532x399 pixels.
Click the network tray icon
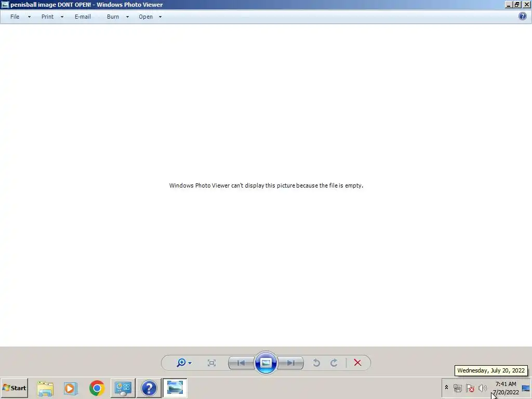click(x=458, y=388)
